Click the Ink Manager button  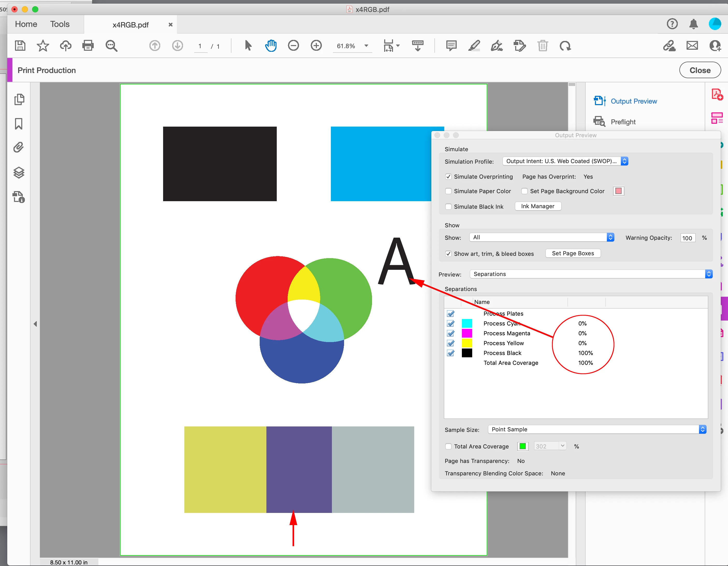click(x=538, y=206)
